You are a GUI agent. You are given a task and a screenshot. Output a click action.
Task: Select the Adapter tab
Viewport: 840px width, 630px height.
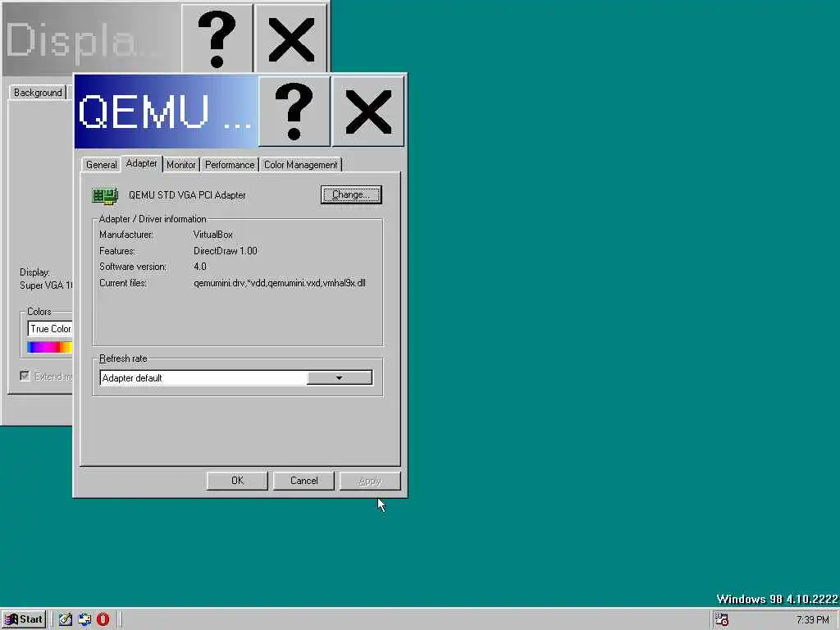click(141, 163)
